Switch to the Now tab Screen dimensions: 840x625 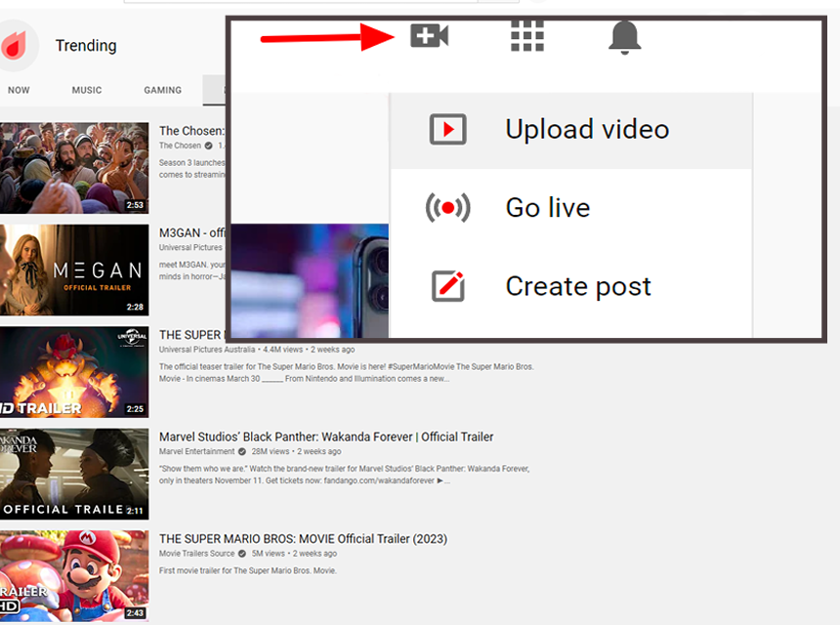pos(19,90)
